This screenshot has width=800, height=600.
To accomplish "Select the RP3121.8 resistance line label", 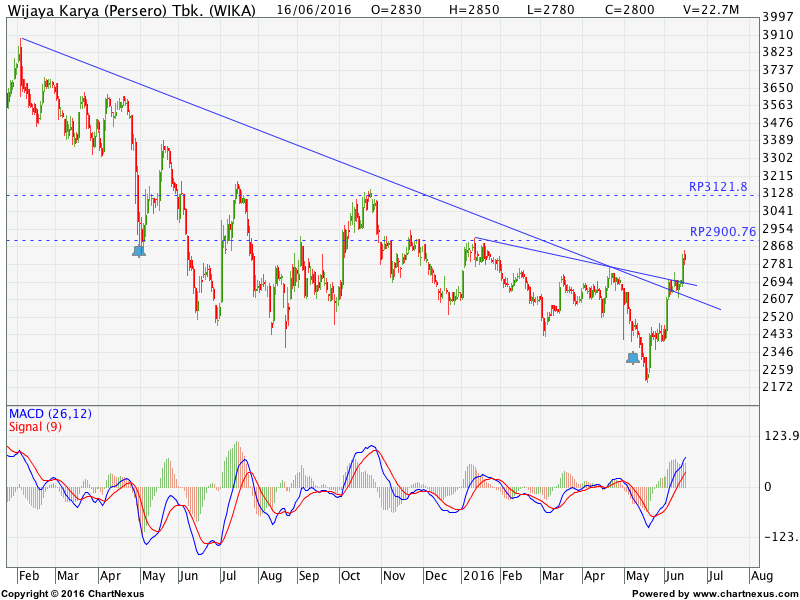I will (718, 187).
